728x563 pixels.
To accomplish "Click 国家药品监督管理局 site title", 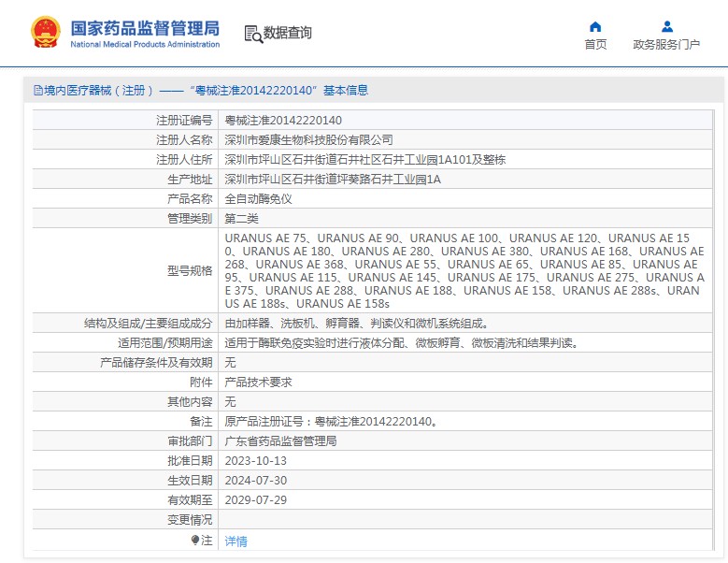I will 145,28.
